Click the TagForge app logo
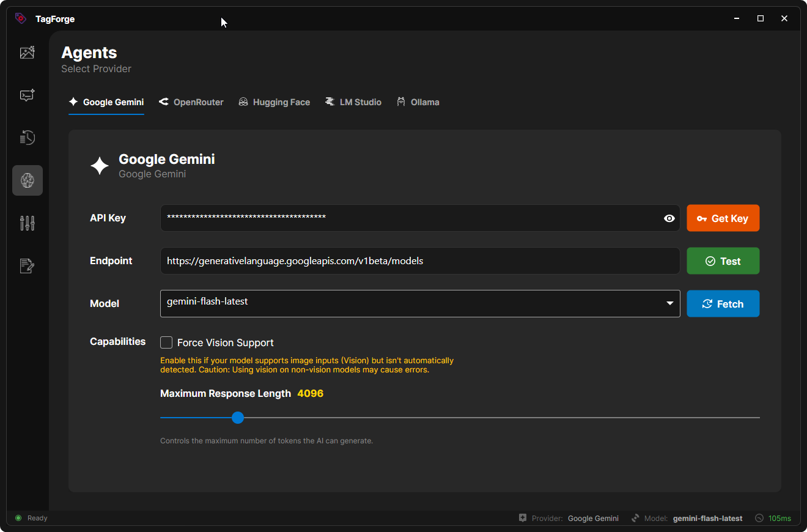The width and height of the screenshot is (807, 532). pyautogui.click(x=21, y=18)
